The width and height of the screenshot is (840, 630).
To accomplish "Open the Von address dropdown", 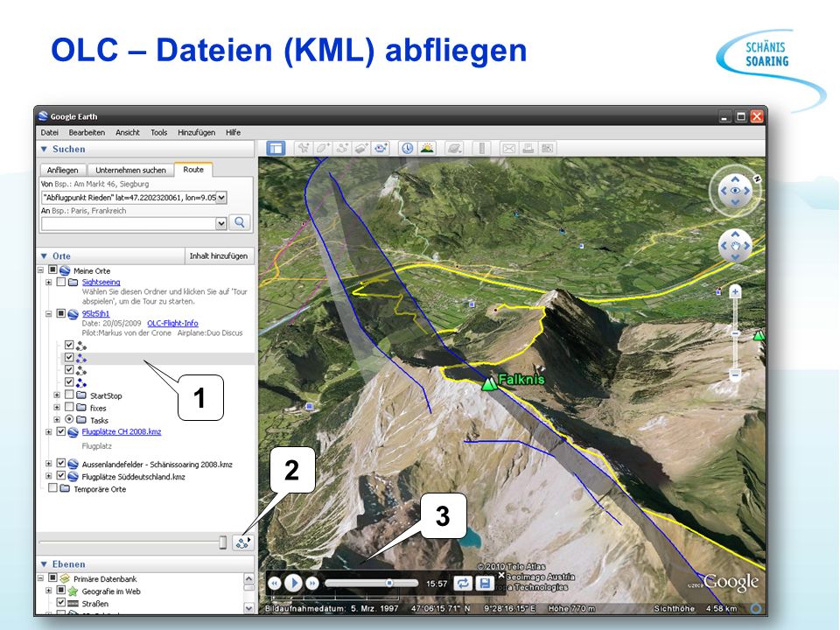I will point(221,197).
